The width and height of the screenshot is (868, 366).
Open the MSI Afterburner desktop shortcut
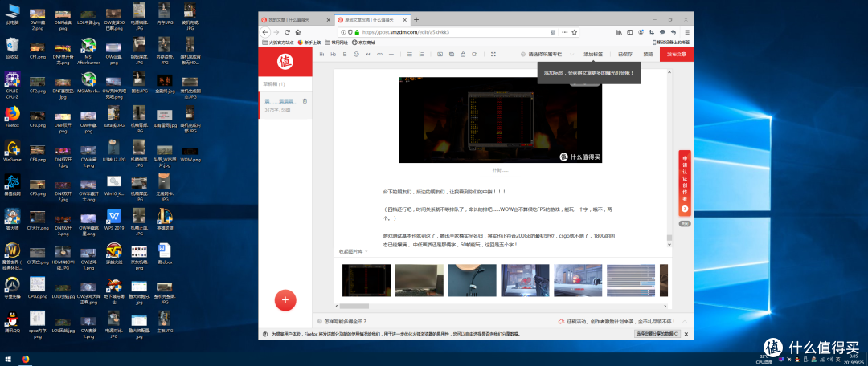point(88,52)
